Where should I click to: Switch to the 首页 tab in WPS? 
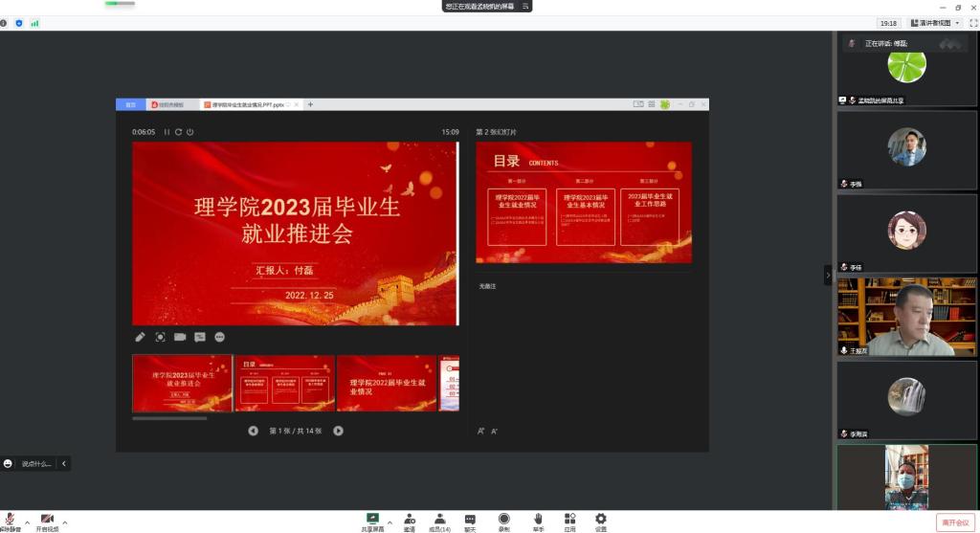click(130, 104)
